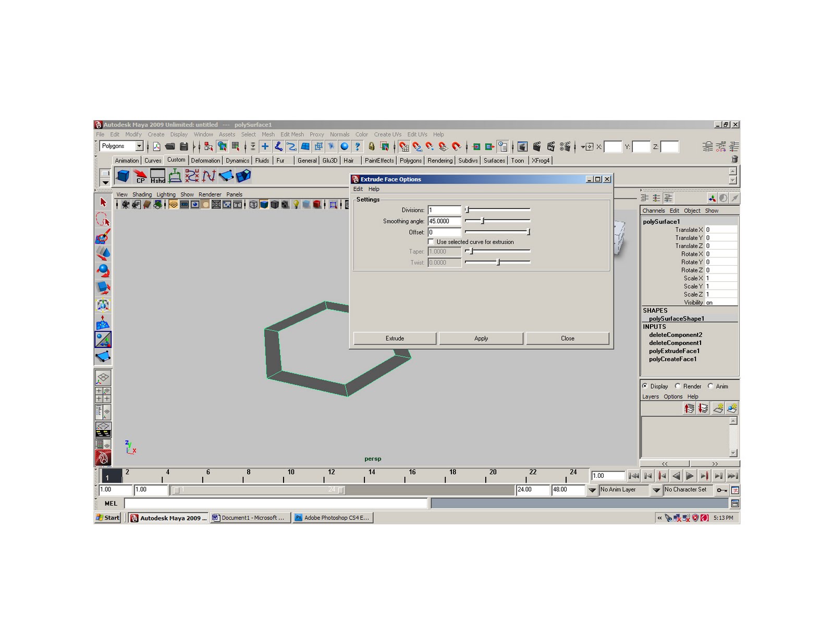
Task: Open the script editor icon beside MEL line
Action: point(735,503)
